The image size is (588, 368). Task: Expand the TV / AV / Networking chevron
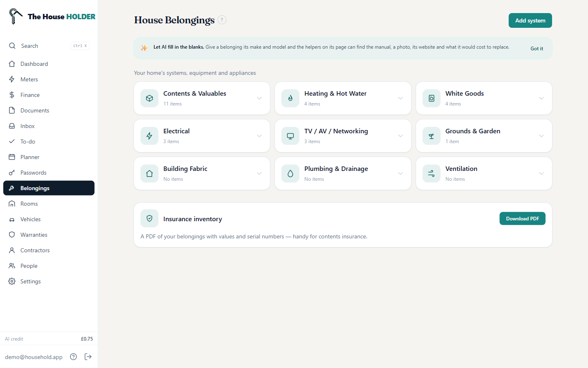401,136
